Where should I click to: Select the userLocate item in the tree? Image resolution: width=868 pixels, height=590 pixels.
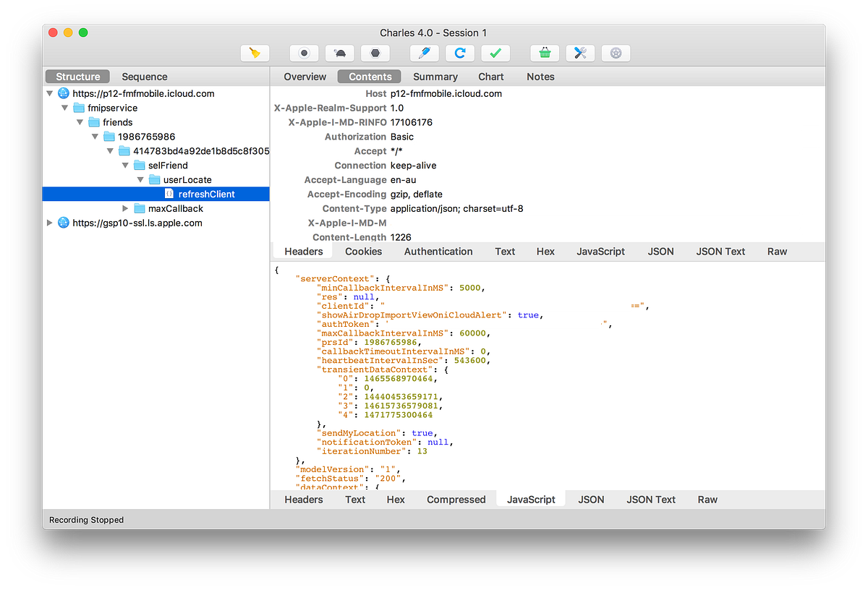point(190,179)
